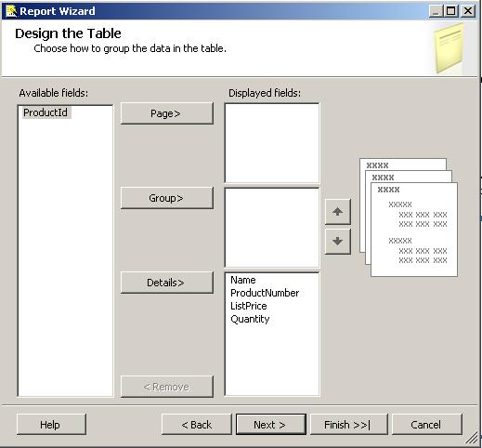Open Help for the wizard
This screenshot has height=448, width=482.
click(x=51, y=425)
